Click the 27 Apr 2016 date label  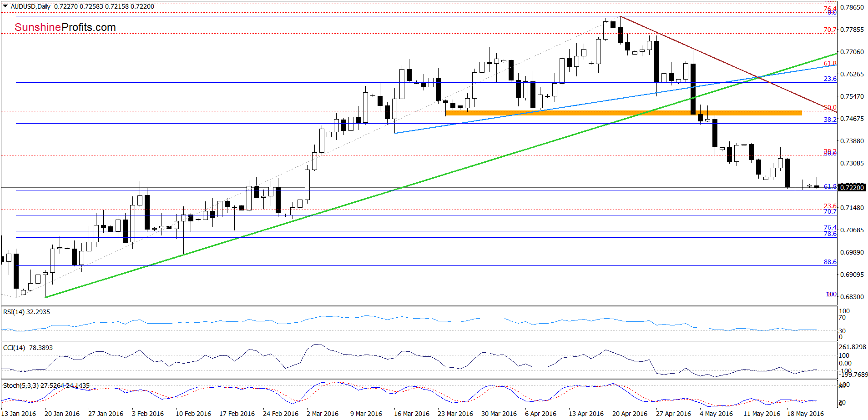coord(673,414)
